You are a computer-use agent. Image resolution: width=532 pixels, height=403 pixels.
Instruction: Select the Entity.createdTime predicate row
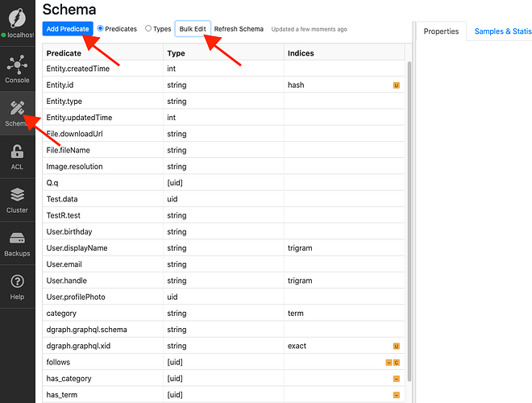[x=223, y=69]
